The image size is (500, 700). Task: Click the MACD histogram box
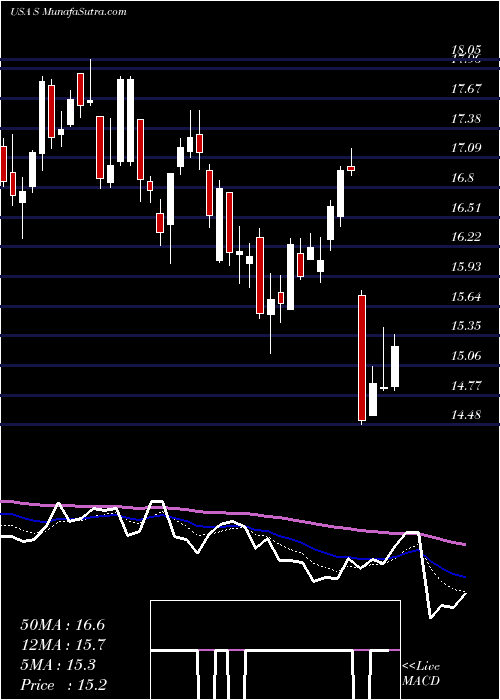point(275,650)
